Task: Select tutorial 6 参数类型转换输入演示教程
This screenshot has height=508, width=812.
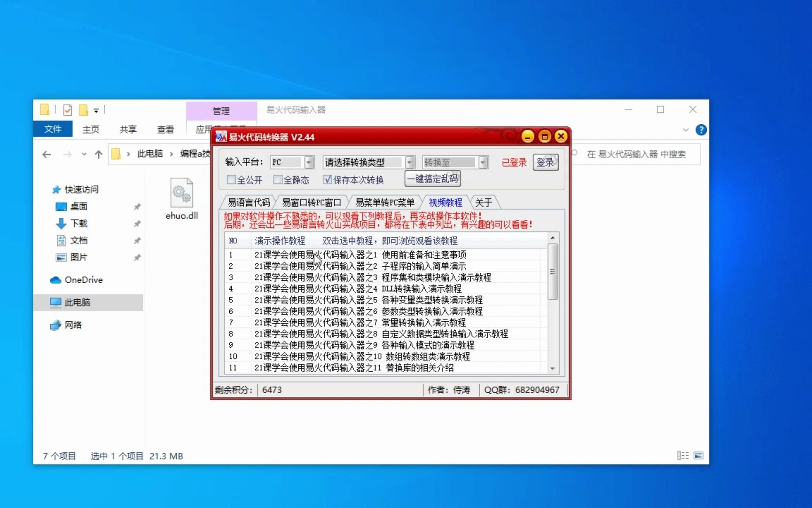Action: (385, 311)
